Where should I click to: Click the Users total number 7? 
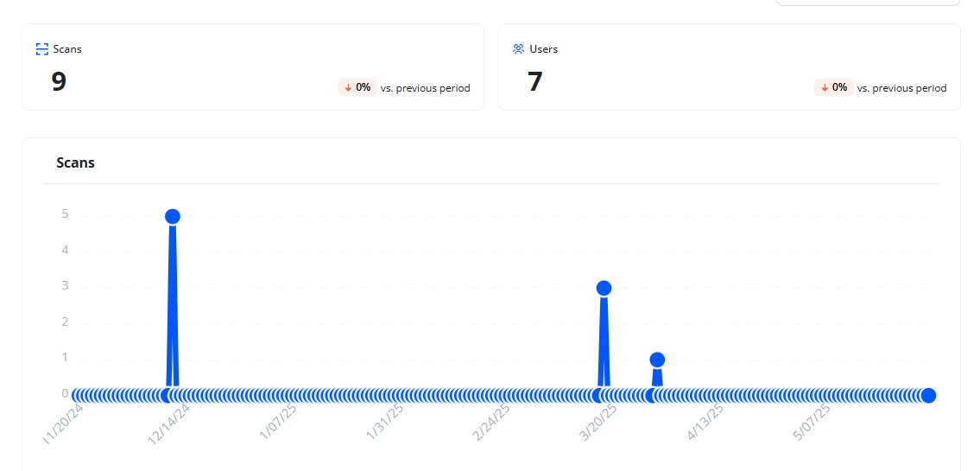(x=534, y=82)
